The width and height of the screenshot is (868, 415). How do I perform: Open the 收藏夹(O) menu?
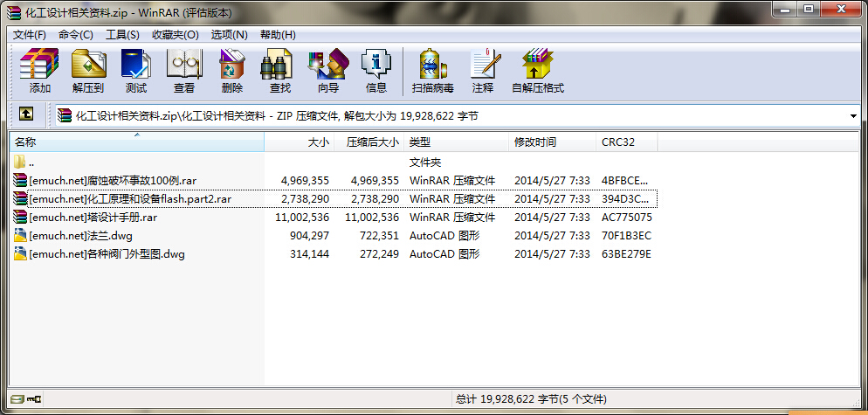[175, 35]
